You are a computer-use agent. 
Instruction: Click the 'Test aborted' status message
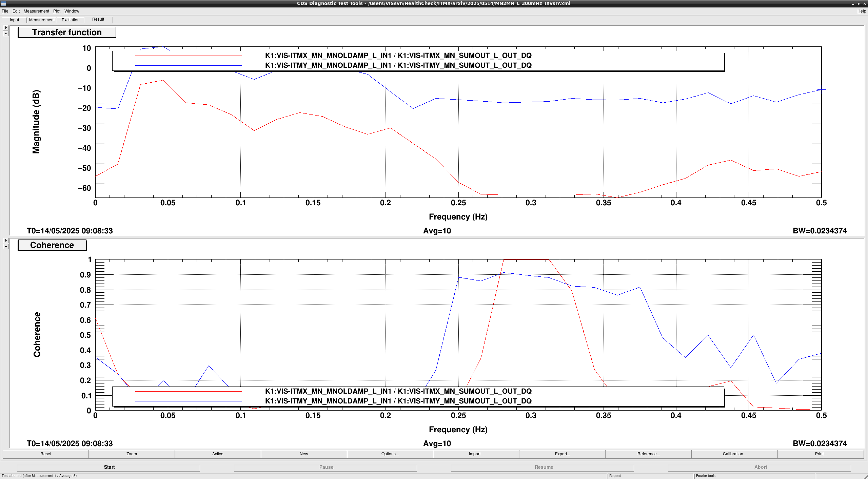coord(39,476)
